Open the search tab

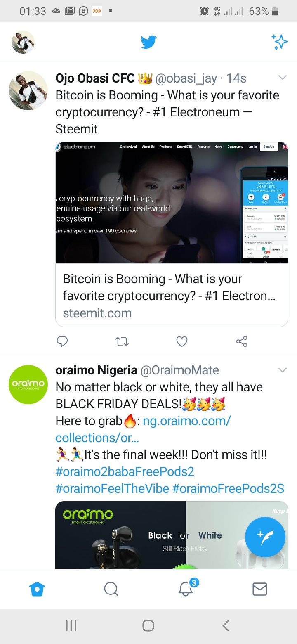pos(111,589)
